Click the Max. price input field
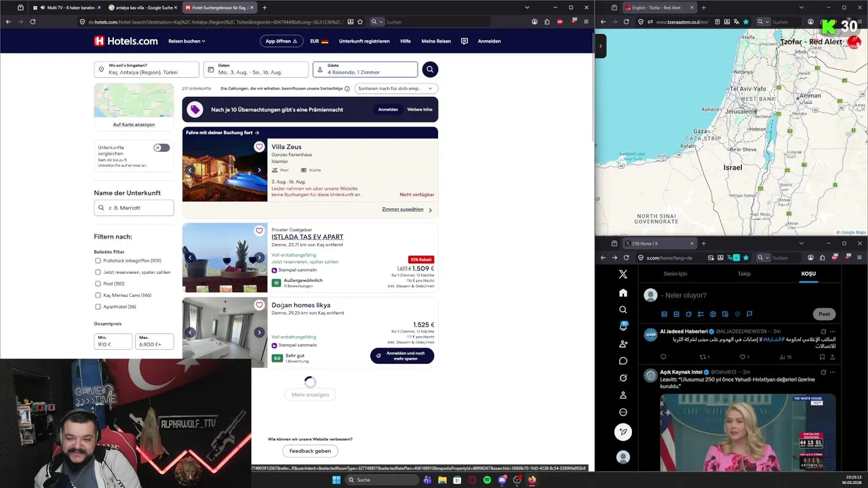Image resolution: width=868 pixels, height=488 pixels. click(x=155, y=342)
